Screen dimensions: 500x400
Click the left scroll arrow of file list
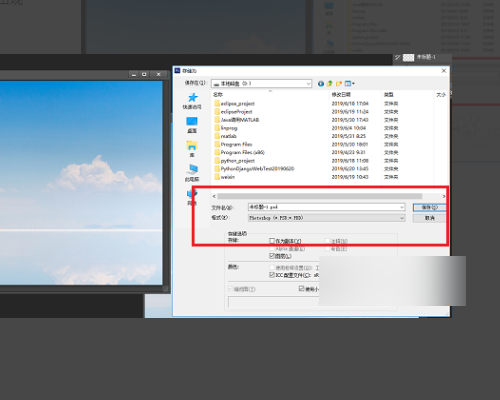coord(214,196)
